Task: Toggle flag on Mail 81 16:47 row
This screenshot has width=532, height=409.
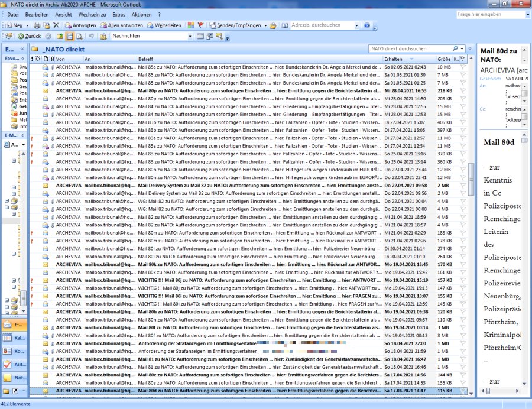Action: point(463,359)
